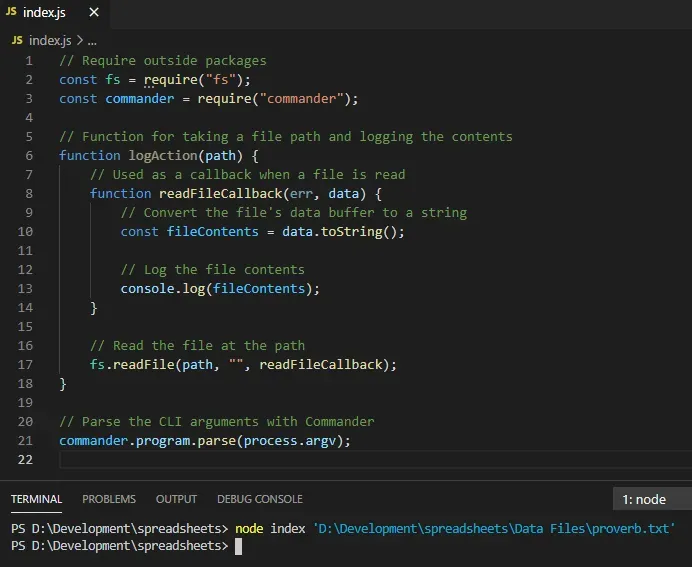The width and height of the screenshot is (692, 567).
Task: Click the JS icon in the breadcrumb
Action: point(18,41)
